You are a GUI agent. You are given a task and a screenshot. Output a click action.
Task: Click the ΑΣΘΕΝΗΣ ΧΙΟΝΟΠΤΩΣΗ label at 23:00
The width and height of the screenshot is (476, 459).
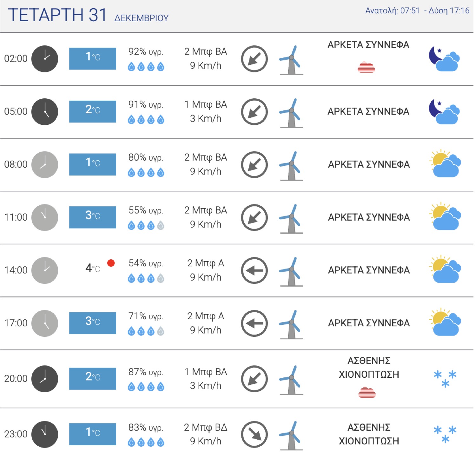tap(369, 434)
